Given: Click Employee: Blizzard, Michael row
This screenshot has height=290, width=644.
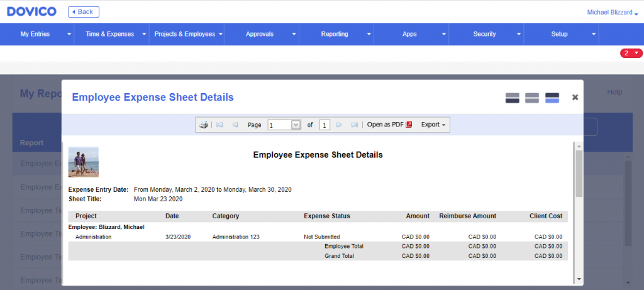Looking at the screenshot, I should click(106, 227).
